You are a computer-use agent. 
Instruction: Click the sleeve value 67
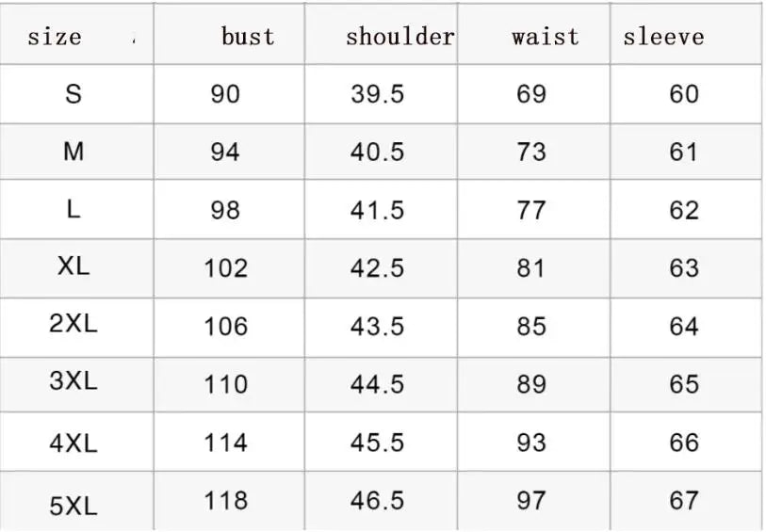[x=684, y=501]
